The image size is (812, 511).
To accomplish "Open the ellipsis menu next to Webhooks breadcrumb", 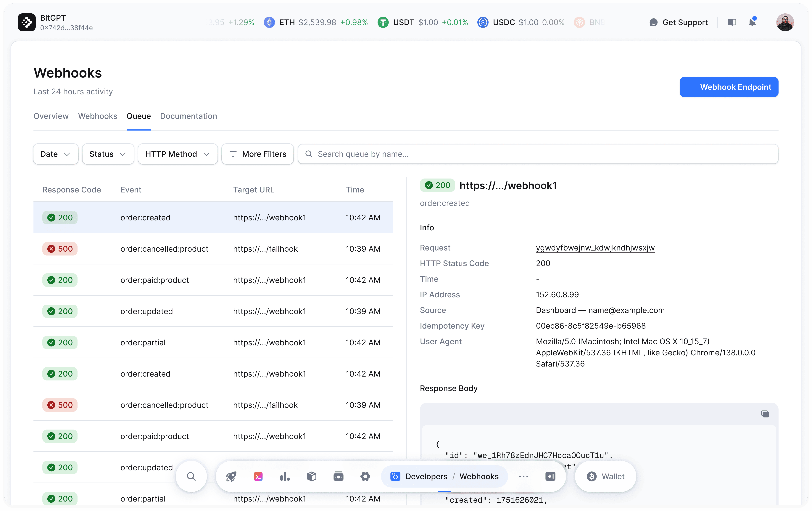I will [523, 476].
